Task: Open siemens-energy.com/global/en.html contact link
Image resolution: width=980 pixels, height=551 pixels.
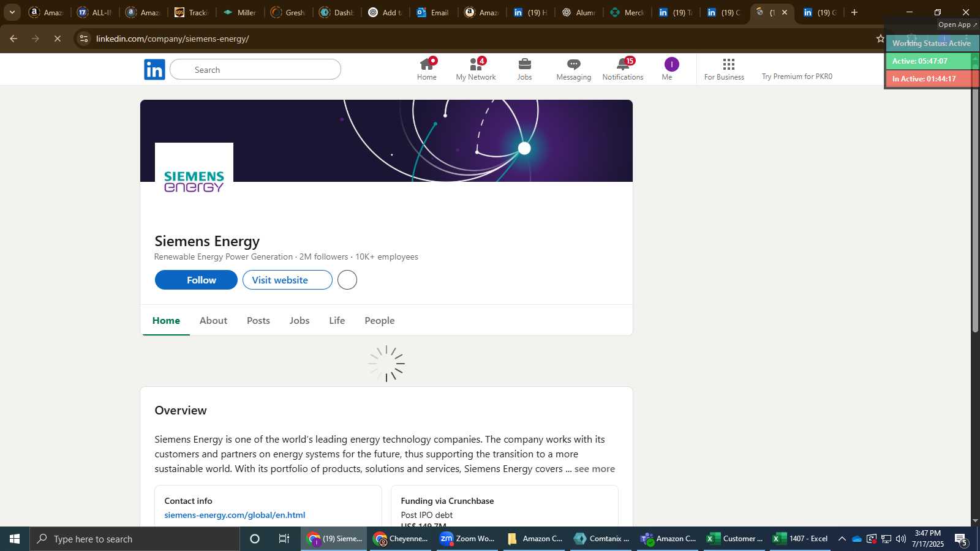Action: 235,515
